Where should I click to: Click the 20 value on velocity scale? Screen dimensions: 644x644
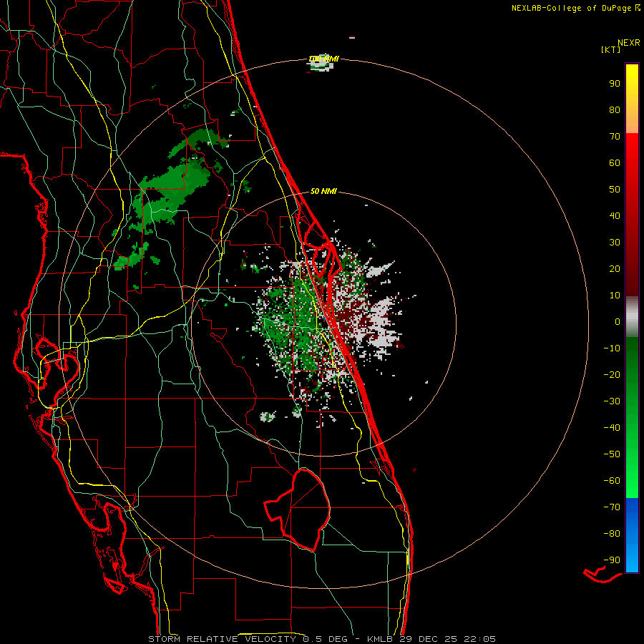point(615,268)
